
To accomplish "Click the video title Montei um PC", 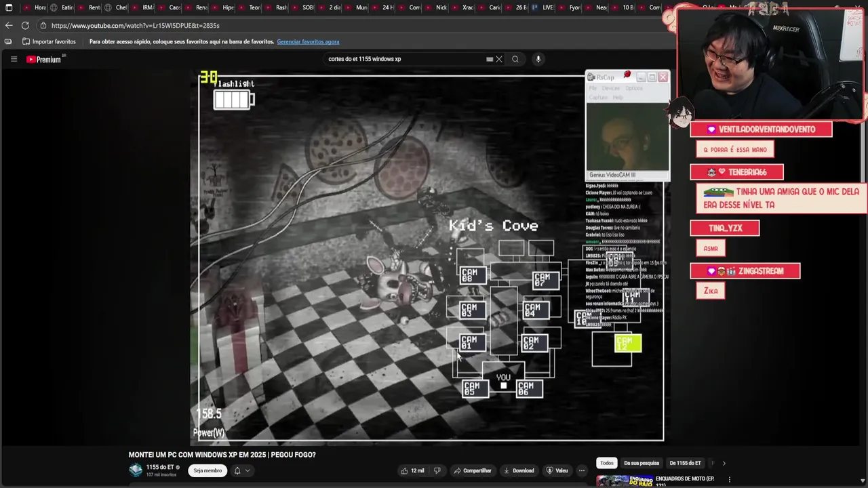I will (222, 455).
